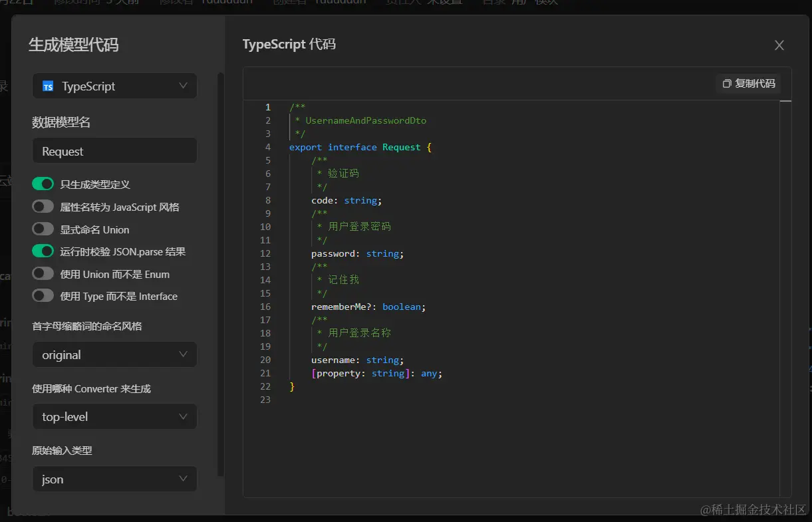This screenshot has width=812, height=522.
Task: Close the TypeScript code dialog
Action: (779, 45)
